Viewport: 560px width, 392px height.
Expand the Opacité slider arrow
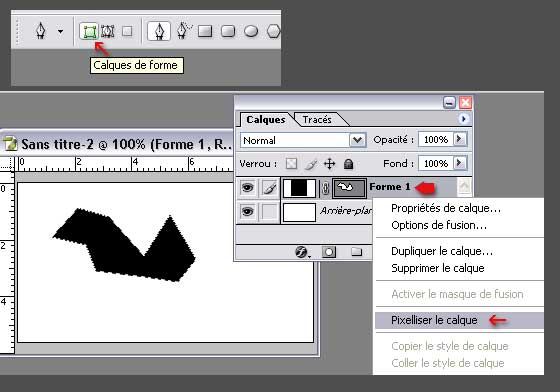point(460,139)
